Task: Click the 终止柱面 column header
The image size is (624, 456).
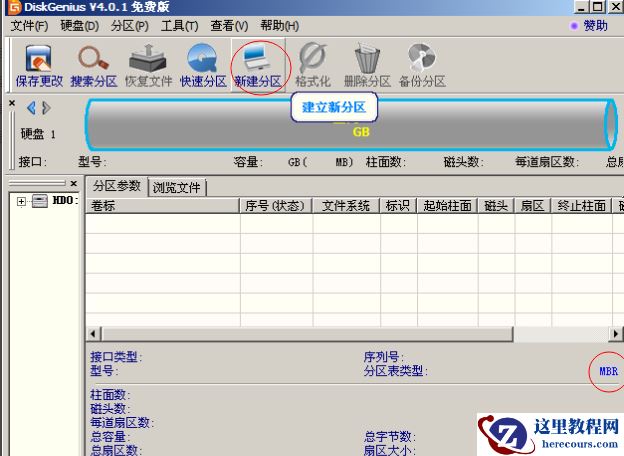Action: click(x=581, y=206)
